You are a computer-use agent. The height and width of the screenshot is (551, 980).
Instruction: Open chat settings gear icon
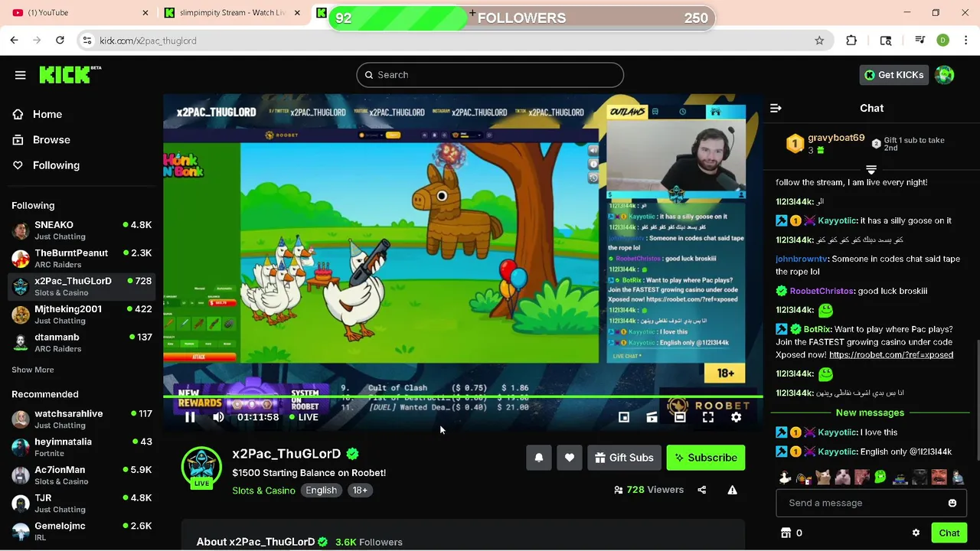pyautogui.click(x=916, y=533)
